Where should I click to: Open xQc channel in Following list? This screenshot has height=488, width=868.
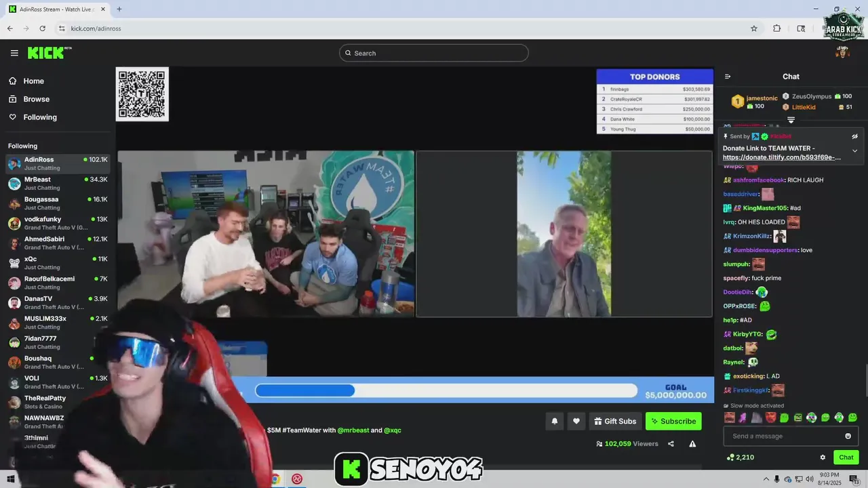point(57,263)
